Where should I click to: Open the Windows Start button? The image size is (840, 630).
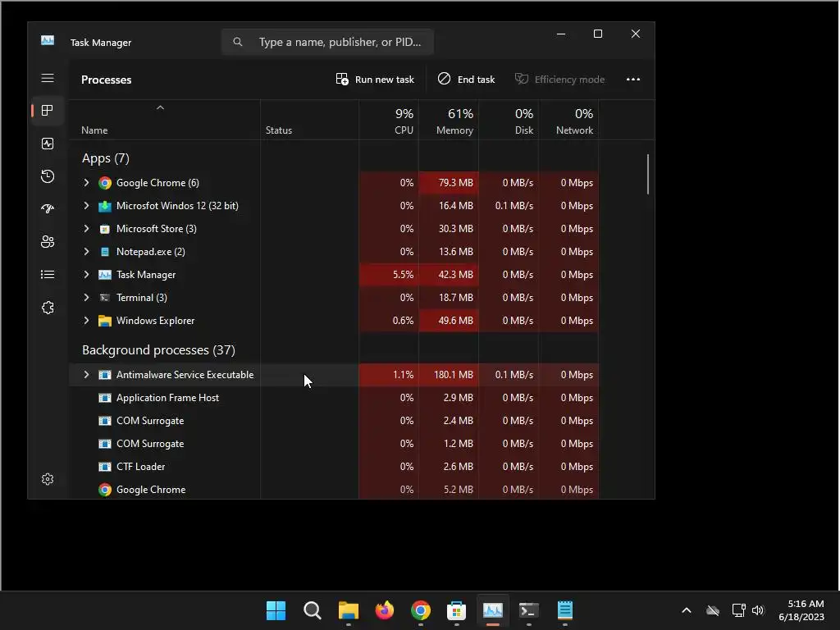(x=276, y=610)
